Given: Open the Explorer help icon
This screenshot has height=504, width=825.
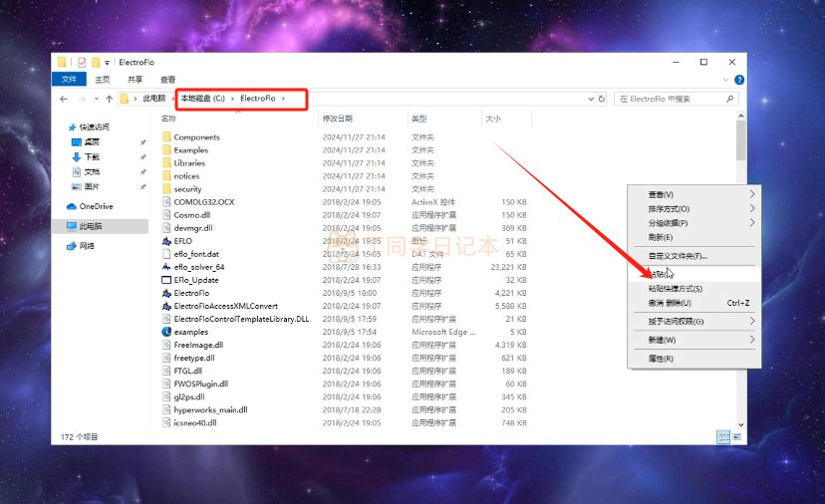Looking at the screenshot, I should click(x=739, y=80).
